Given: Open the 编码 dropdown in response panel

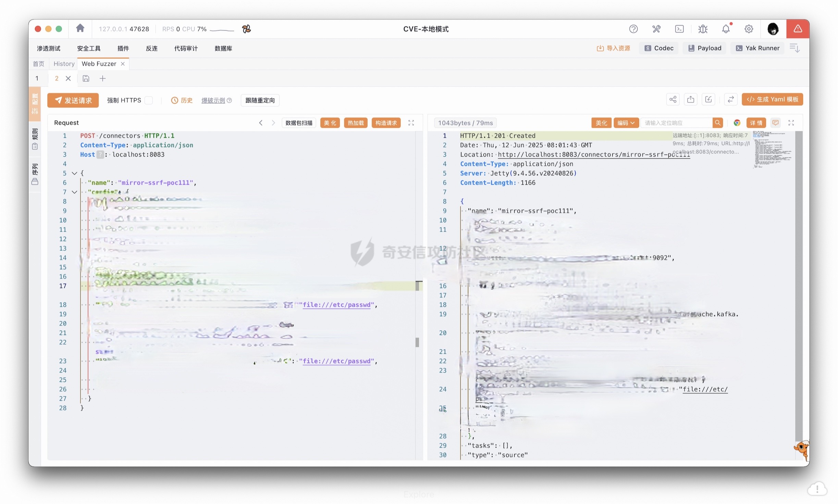Looking at the screenshot, I should click(626, 123).
